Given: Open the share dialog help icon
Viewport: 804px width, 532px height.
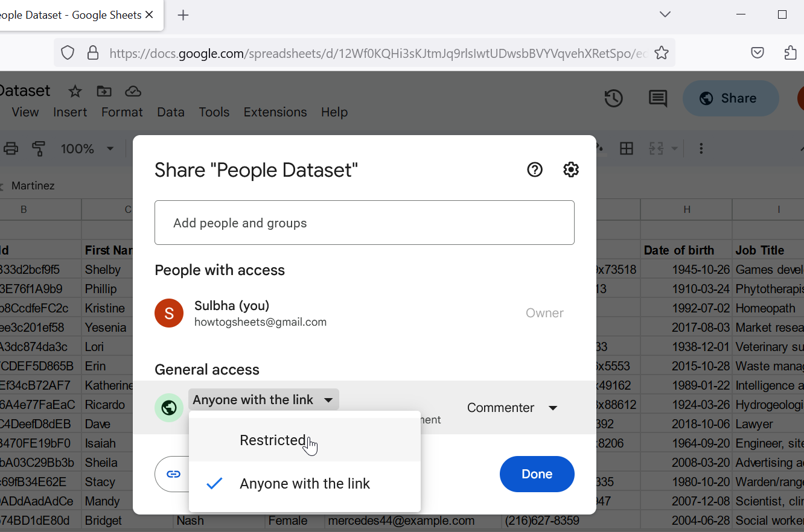Looking at the screenshot, I should click(x=535, y=170).
